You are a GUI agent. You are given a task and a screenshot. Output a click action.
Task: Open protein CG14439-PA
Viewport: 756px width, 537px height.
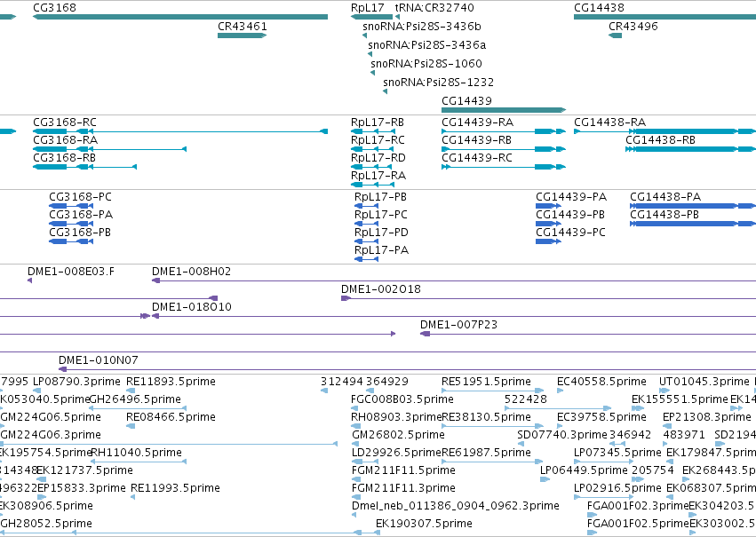[549, 206]
